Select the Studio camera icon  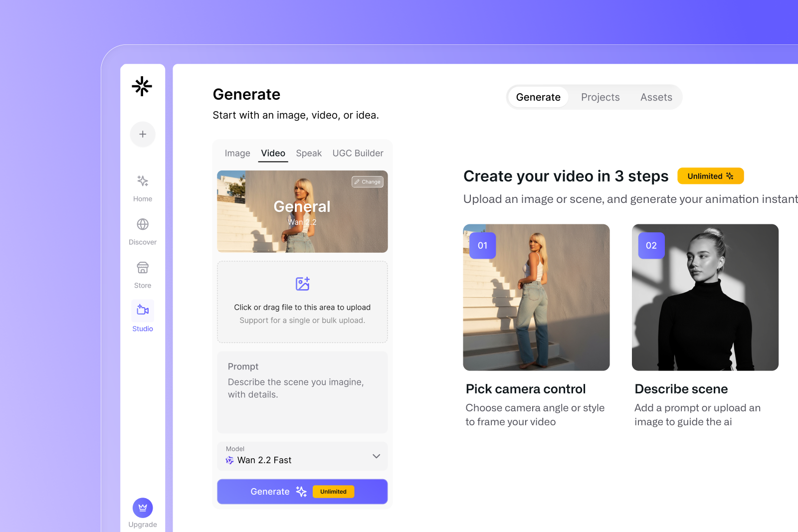(x=143, y=311)
